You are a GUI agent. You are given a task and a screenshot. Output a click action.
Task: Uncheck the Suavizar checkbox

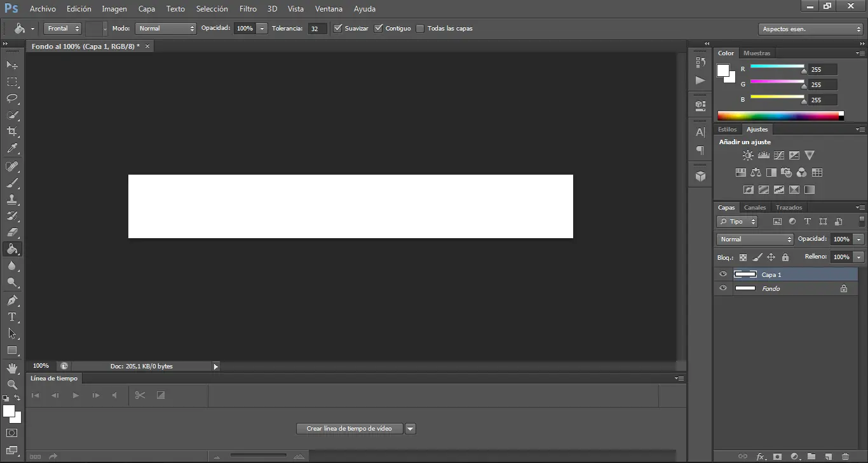pos(338,28)
